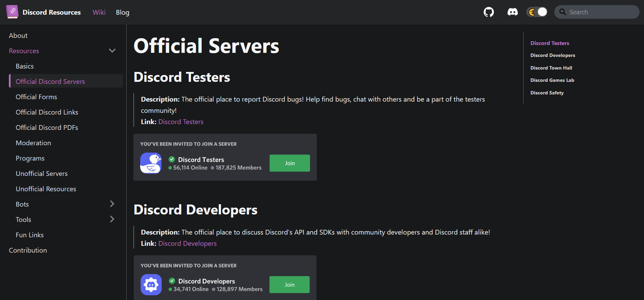Viewport: 644px width, 300px height.
Task: Click verified badge next to Discord Testers
Action: (x=172, y=159)
